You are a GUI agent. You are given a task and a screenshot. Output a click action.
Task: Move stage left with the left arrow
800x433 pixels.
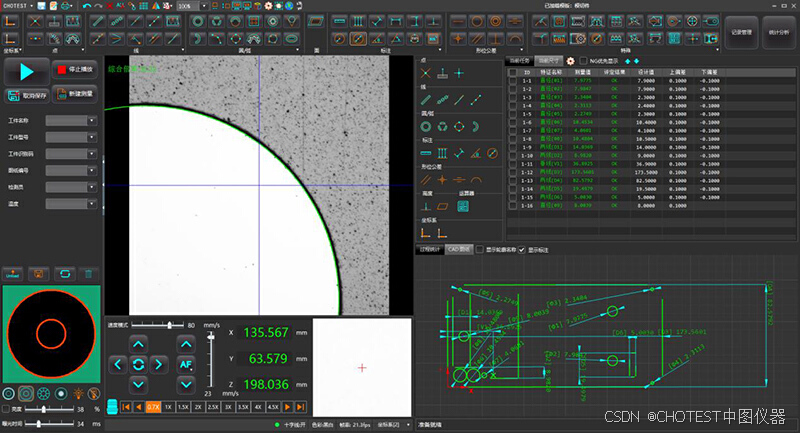tap(118, 365)
